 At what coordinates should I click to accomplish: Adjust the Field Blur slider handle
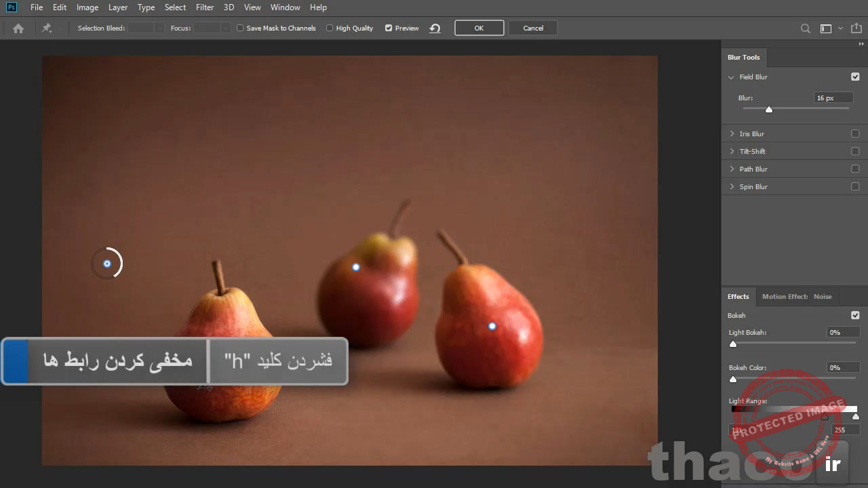point(769,110)
